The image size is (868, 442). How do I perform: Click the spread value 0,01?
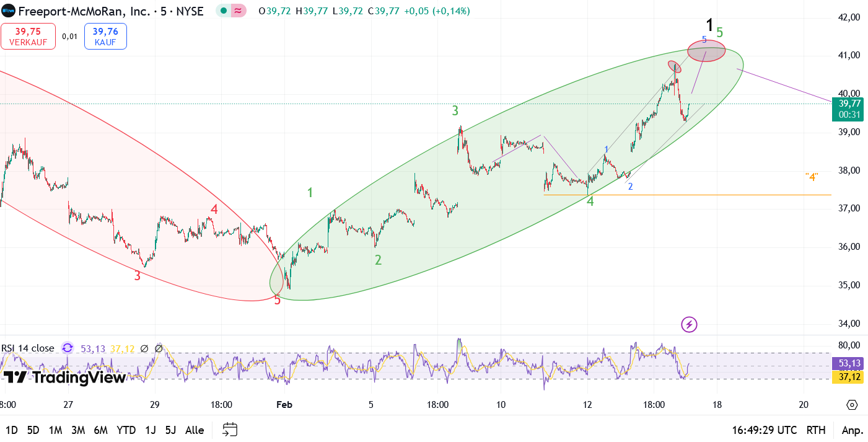(70, 37)
